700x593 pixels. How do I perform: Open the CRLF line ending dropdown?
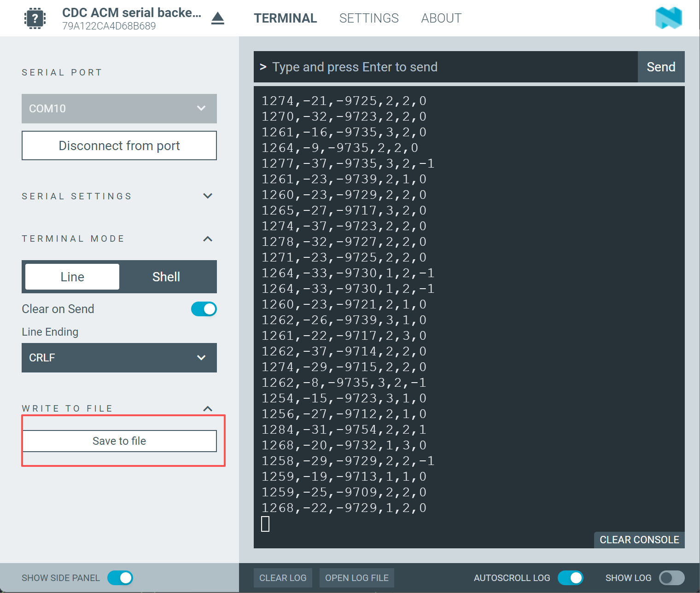119,358
